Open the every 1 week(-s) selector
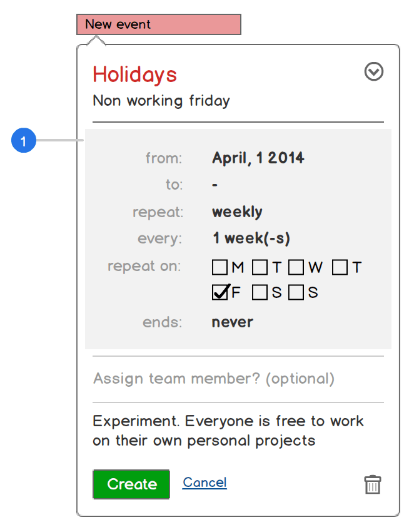 pyautogui.click(x=250, y=238)
